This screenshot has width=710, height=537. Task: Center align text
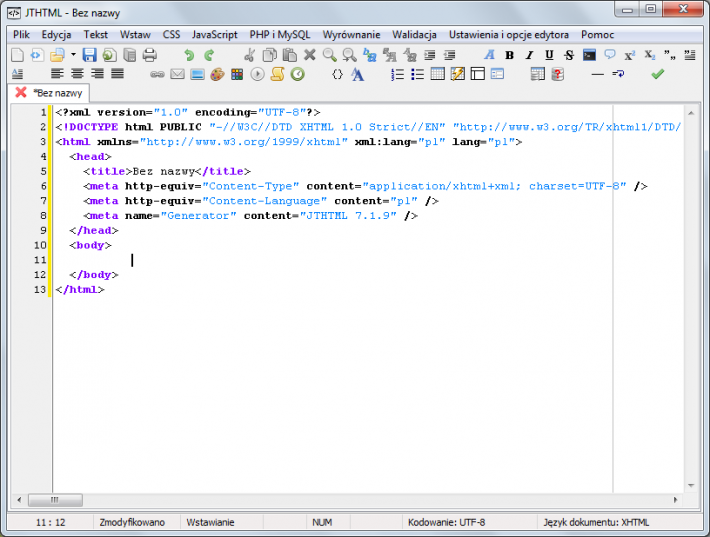77,74
